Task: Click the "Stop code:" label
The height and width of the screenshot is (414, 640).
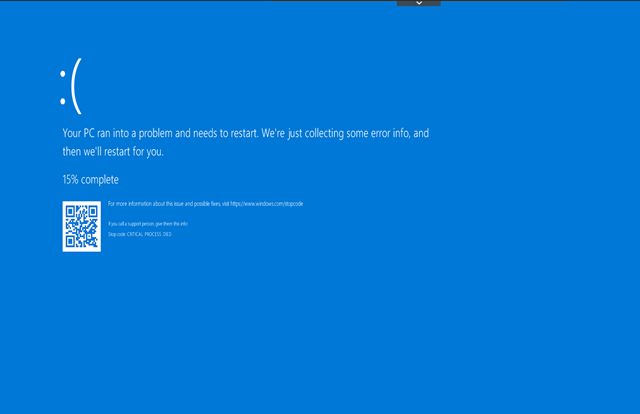Action: [x=116, y=234]
